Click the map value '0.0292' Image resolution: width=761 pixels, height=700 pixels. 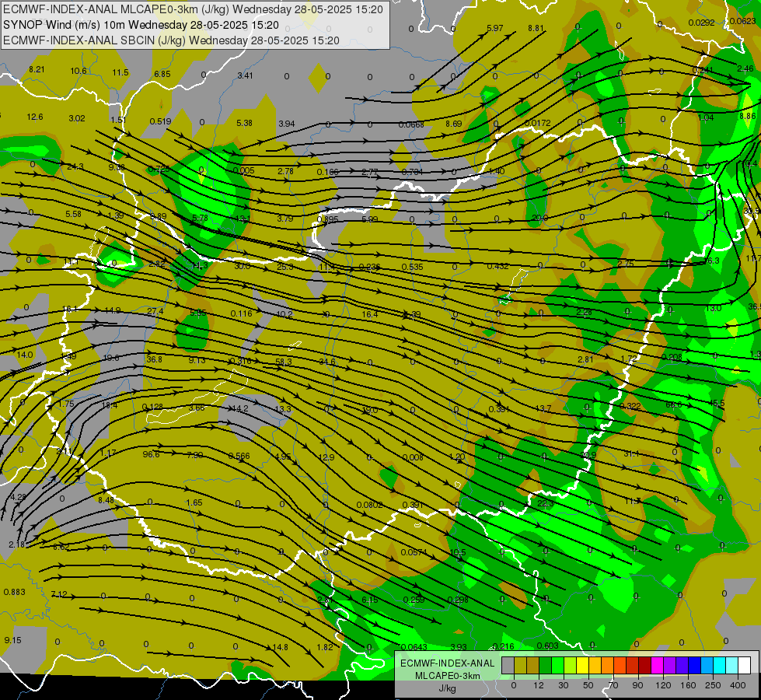(701, 23)
